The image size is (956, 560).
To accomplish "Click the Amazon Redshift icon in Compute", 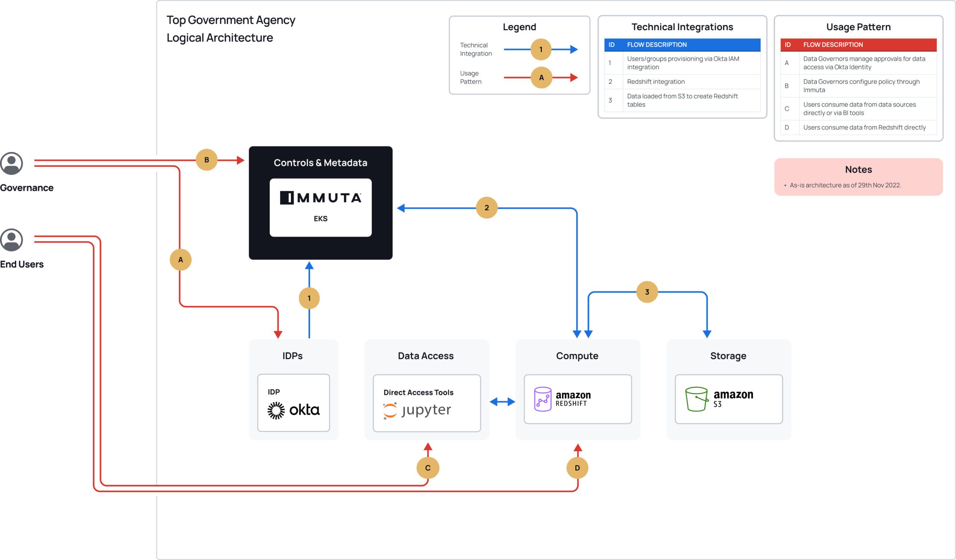I will [543, 399].
